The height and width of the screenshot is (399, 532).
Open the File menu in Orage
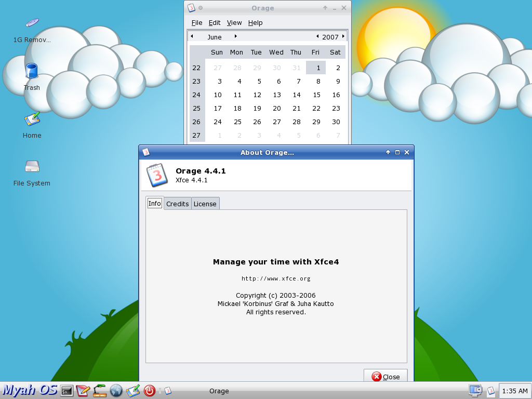(197, 23)
